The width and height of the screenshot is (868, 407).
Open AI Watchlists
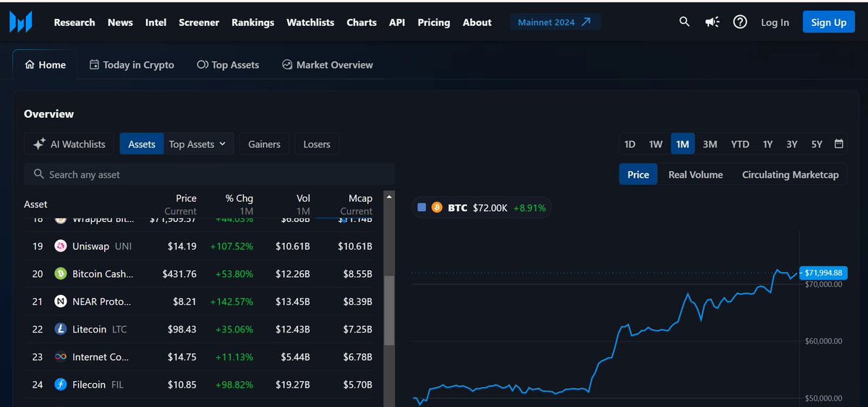[69, 144]
